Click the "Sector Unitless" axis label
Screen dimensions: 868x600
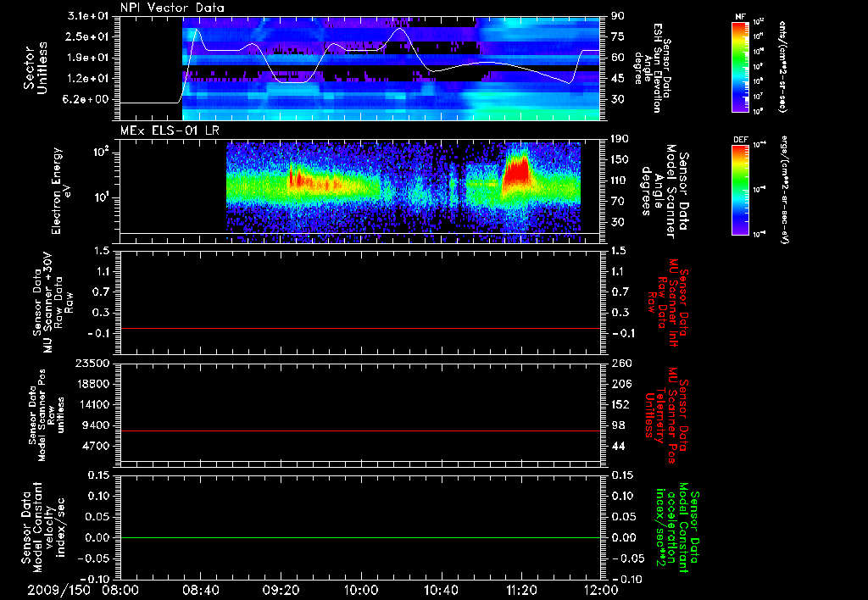click(35, 68)
